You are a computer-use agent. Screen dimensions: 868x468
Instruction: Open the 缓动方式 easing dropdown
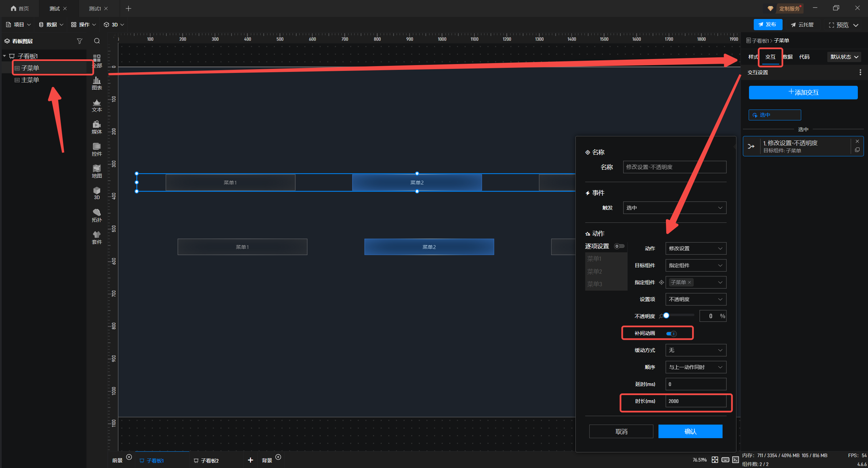coord(695,350)
